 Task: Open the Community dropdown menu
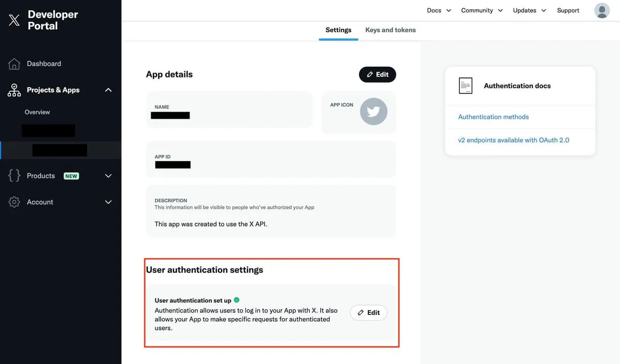pos(482,10)
